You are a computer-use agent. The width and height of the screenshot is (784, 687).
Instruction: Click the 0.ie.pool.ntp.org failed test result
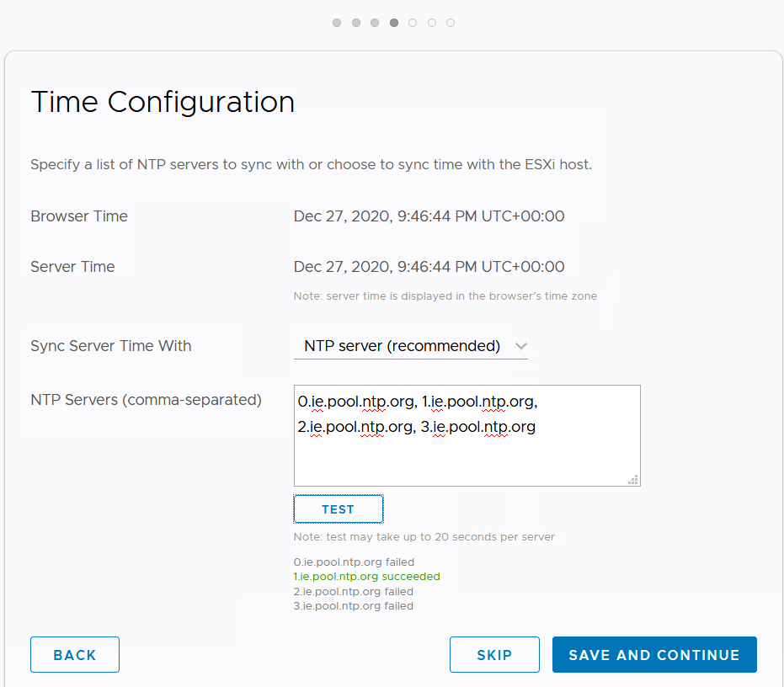click(x=354, y=562)
